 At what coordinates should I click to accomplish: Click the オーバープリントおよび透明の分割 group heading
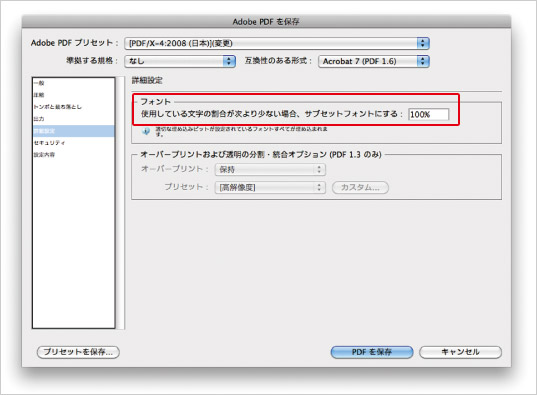click(x=261, y=155)
